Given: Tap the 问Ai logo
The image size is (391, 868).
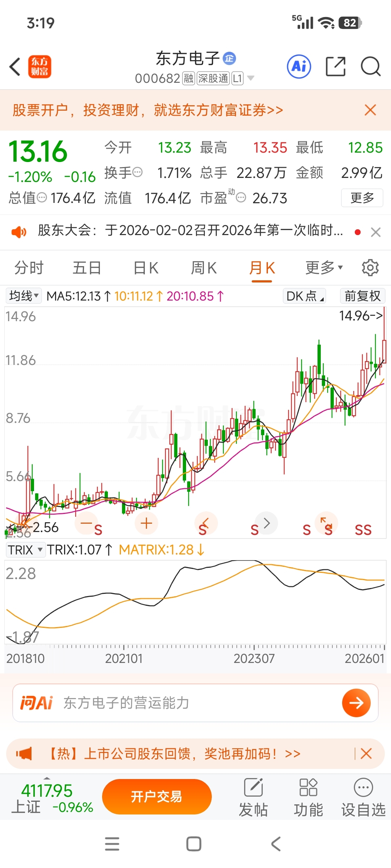Looking at the screenshot, I should click(36, 703).
